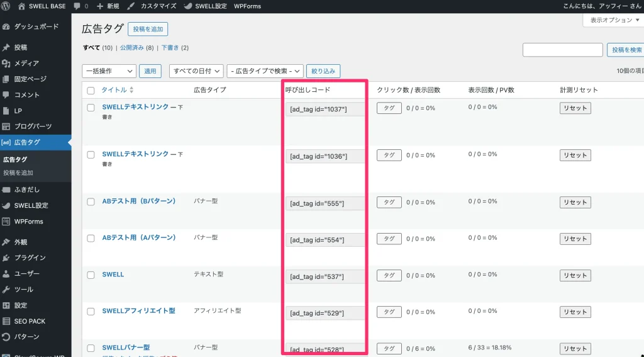Open the すべての日付 date filter dropdown
644x357 pixels.
(196, 71)
